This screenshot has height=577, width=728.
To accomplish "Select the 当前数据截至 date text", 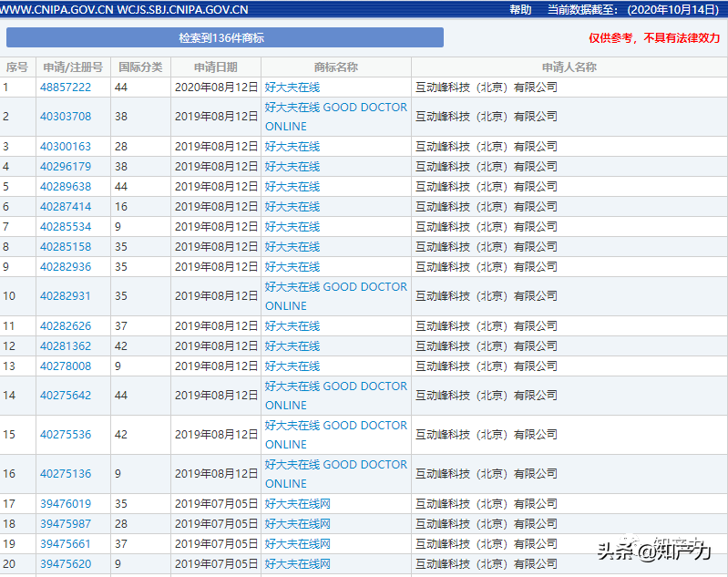I will pos(634,10).
